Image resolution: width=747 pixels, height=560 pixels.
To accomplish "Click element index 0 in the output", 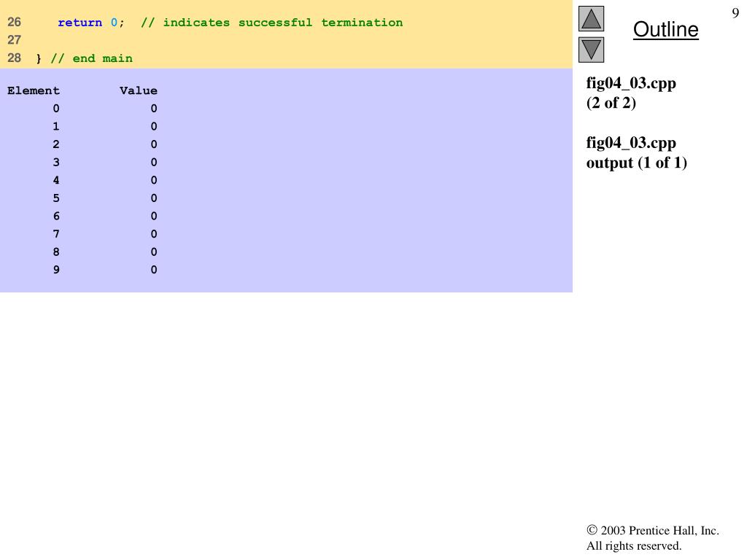I will coord(56,109).
